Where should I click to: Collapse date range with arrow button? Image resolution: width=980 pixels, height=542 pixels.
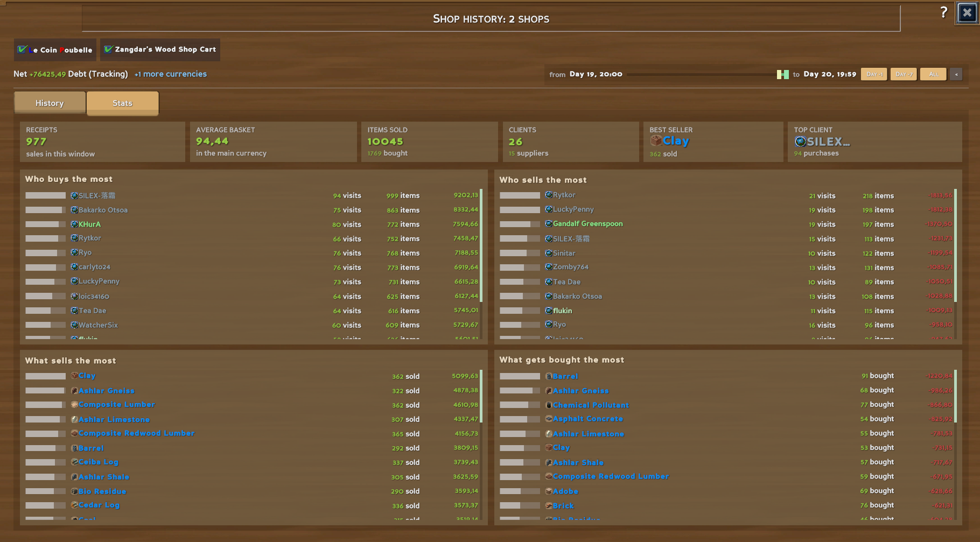point(956,74)
